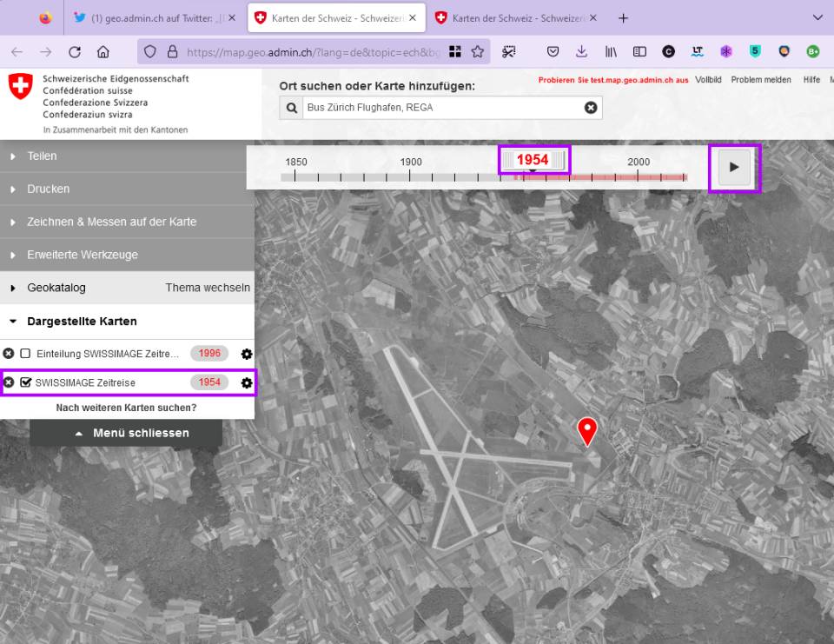Open settings gear for SWISSIMAGE Zeitreise layer
This screenshot has width=834, height=644.
click(247, 382)
